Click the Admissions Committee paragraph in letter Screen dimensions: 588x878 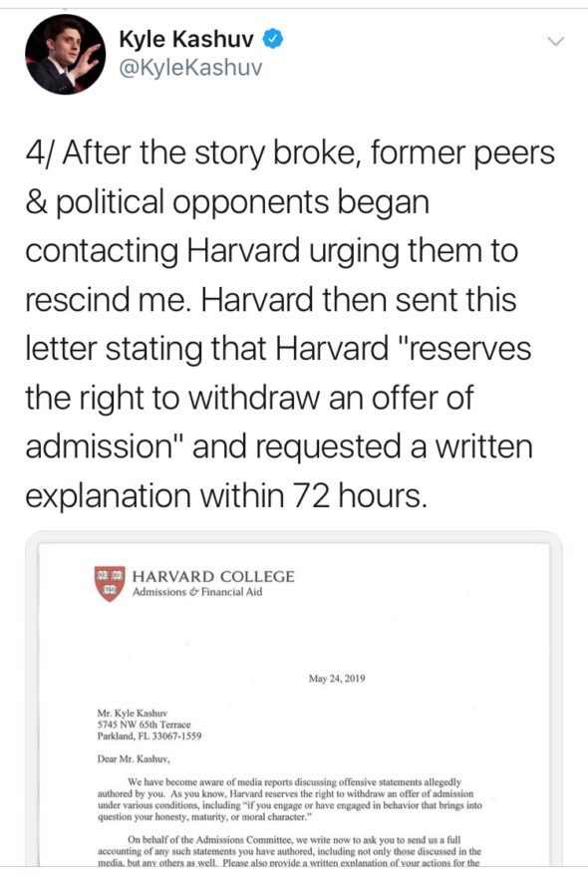click(x=290, y=851)
